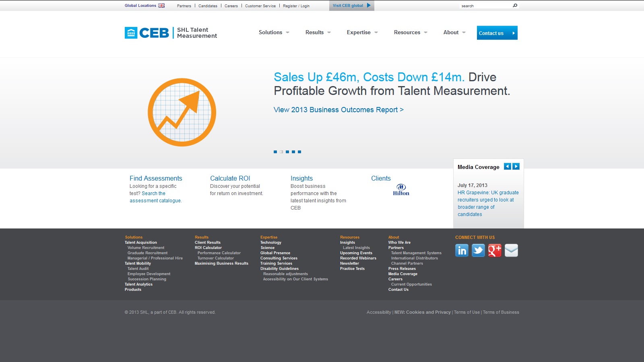The height and width of the screenshot is (362, 644).
Task: Open footer Volume Recruitment link
Action: [x=146, y=248]
